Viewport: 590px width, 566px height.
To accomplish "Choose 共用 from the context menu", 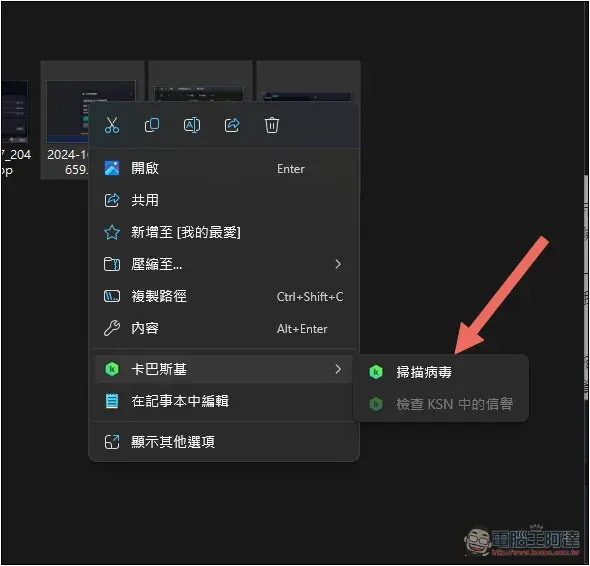I will point(224,200).
